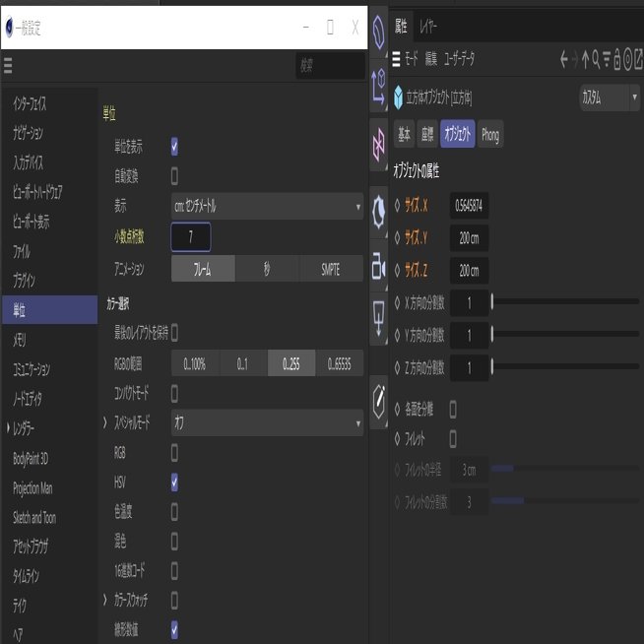
Task: Enable the コンパクトモード checkbox
Action: tap(174, 394)
